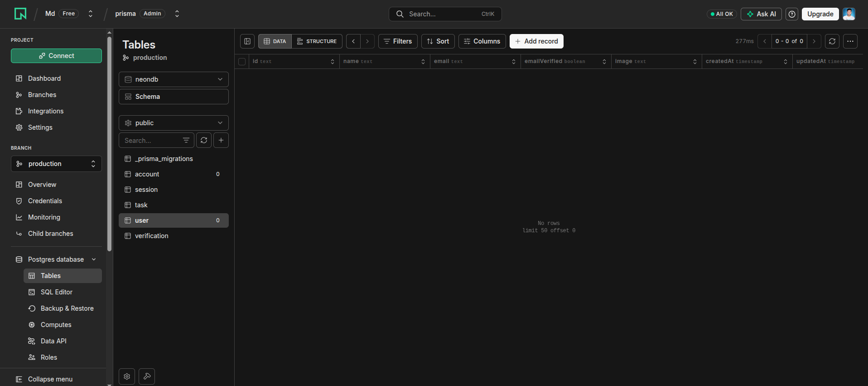Click the green Connect button
The width and height of the screenshot is (868, 386).
point(56,56)
